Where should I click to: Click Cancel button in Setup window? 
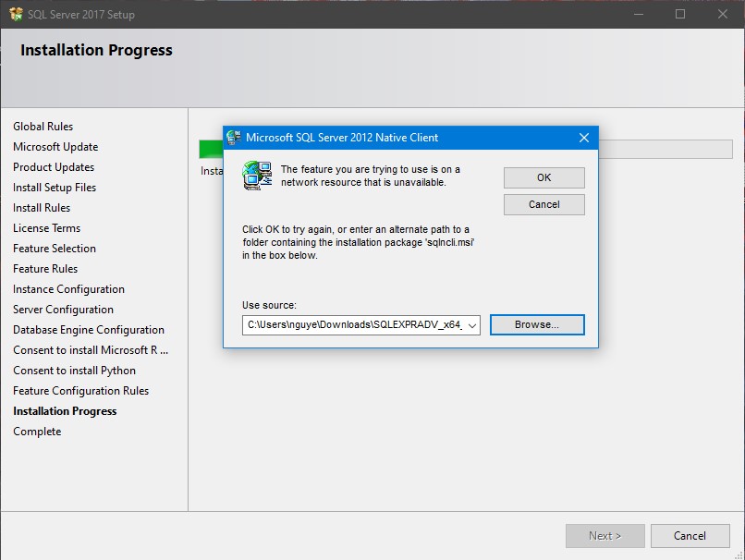pyautogui.click(x=690, y=536)
